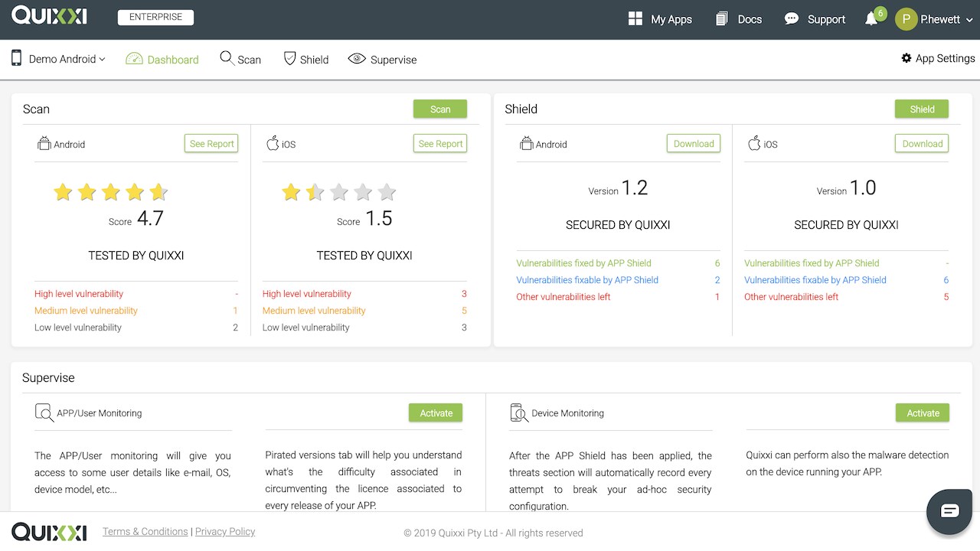The width and height of the screenshot is (980, 551).
Task: Open the chat widget bubble
Action: (950, 511)
